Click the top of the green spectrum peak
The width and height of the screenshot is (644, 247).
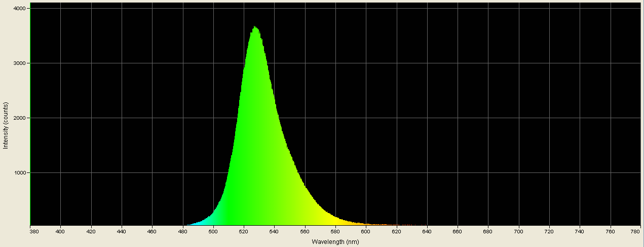255,28
